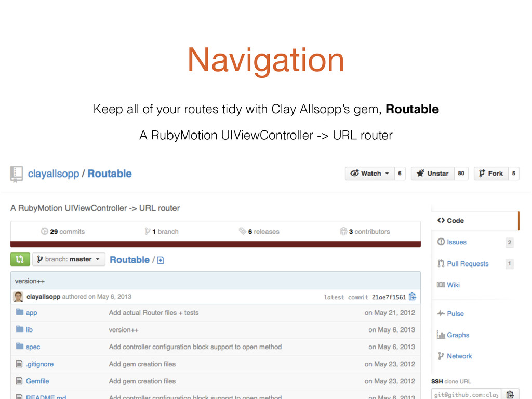Open the lib folder link
The width and height of the screenshot is (532, 399).
(x=29, y=329)
